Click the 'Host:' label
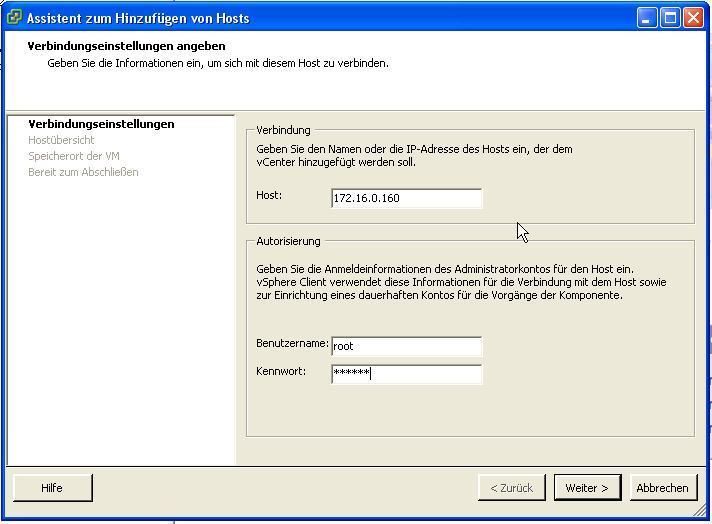Viewport: 712px width, 524px height. coord(269,195)
